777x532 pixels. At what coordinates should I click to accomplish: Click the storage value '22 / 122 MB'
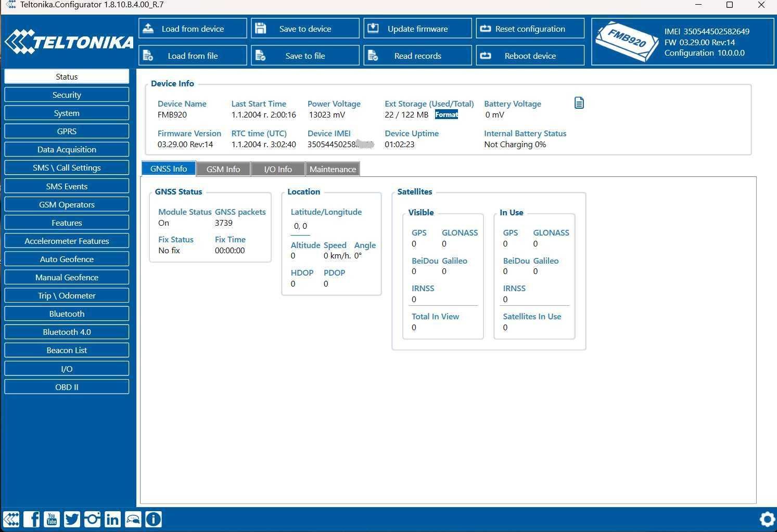(406, 114)
